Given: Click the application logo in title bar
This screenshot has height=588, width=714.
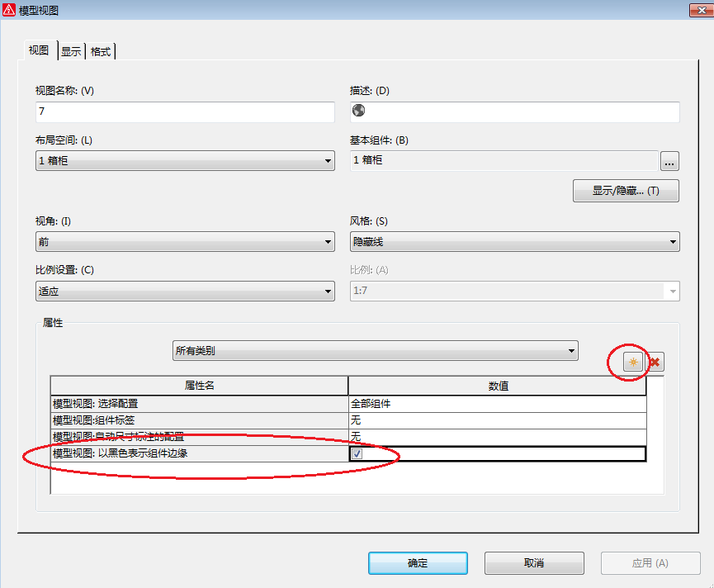Looking at the screenshot, I should [10, 10].
